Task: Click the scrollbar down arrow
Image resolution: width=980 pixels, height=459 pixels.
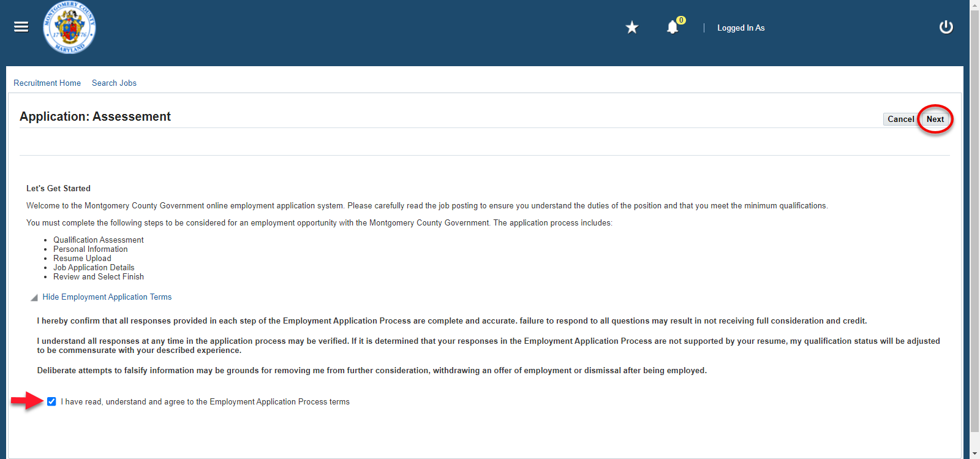Action: (x=974, y=453)
